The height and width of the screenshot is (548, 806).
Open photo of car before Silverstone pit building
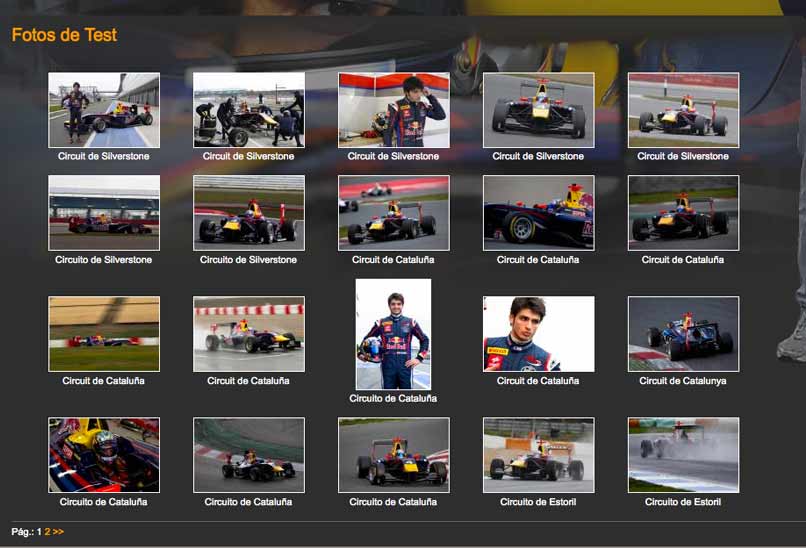tap(104, 213)
